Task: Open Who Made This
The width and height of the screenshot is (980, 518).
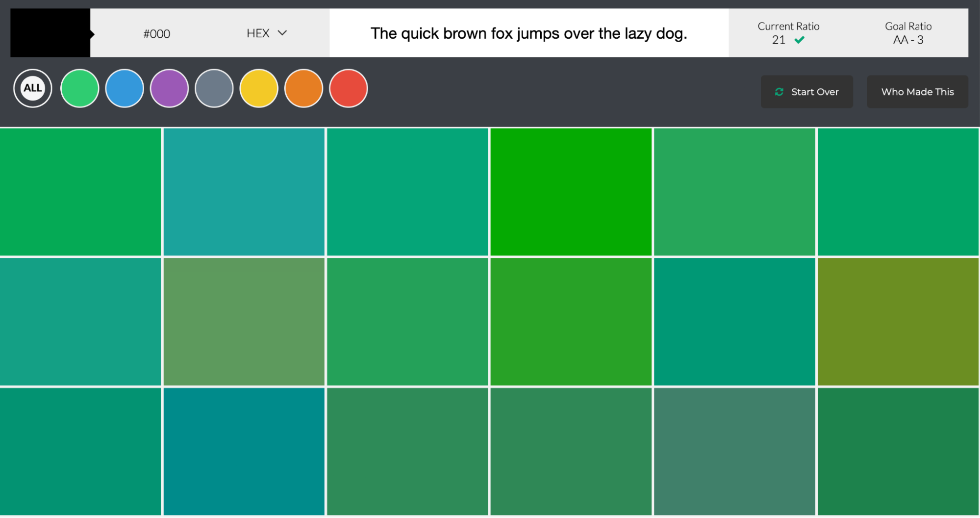Action: [x=917, y=92]
